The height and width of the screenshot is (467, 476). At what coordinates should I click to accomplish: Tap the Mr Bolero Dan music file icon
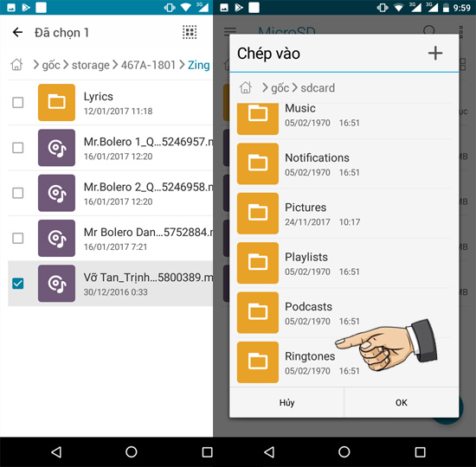point(56,238)
